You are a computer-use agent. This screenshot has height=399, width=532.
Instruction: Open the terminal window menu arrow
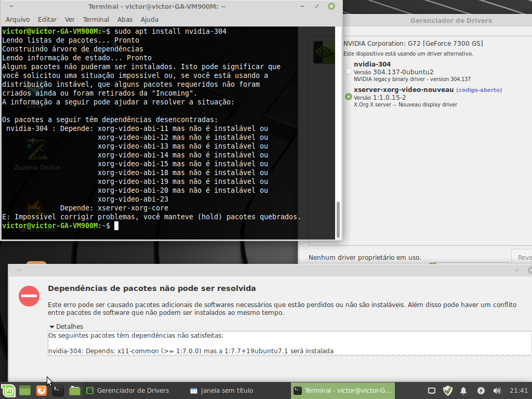[11, 6]
